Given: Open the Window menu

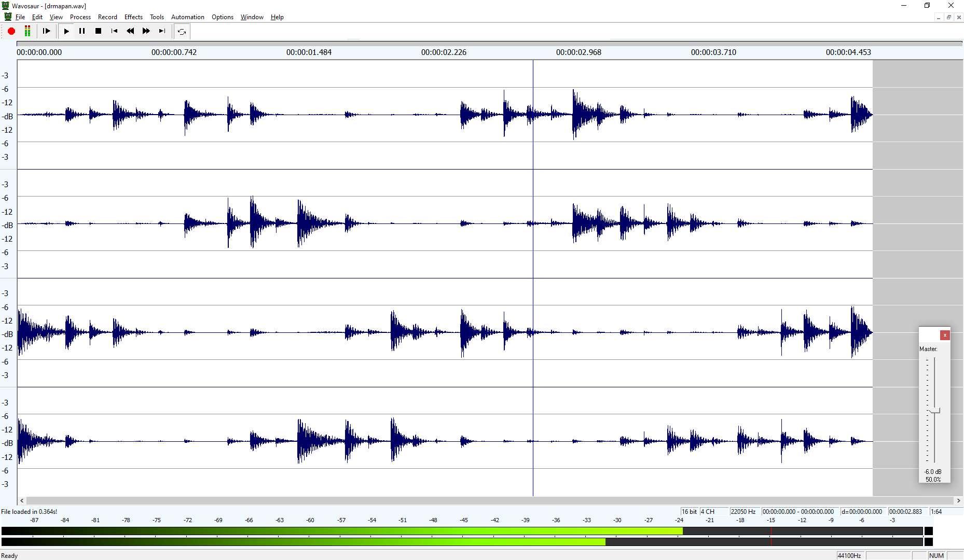Looking at the screenshot, I should pyautogui.click(x=252, y=17).
